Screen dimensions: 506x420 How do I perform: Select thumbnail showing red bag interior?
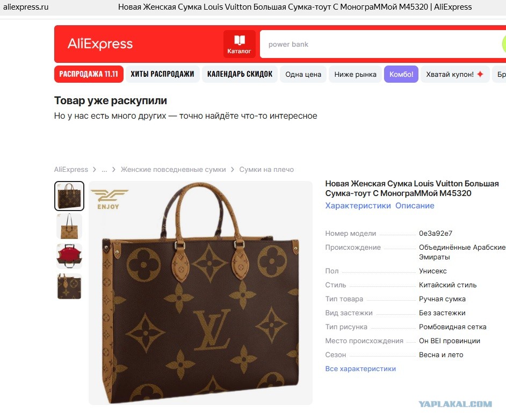[69, 256]
